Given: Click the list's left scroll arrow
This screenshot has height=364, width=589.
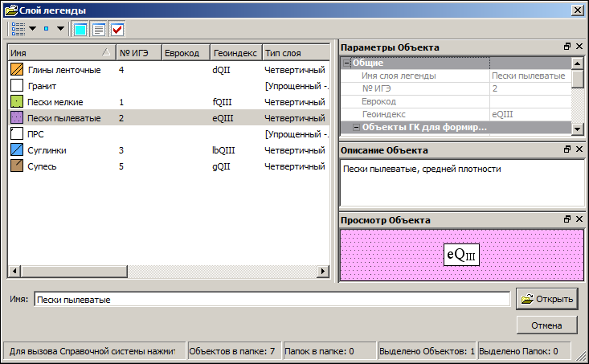Looking at the screenshot, I should (14, 271).
